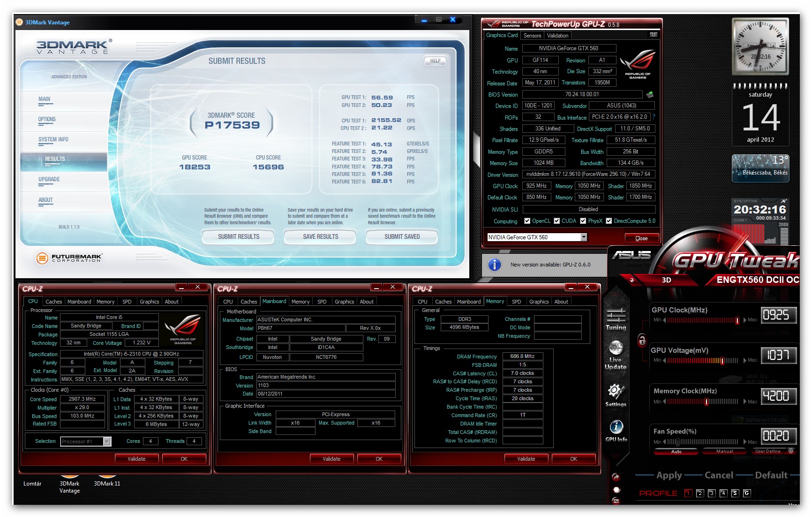This screenshot has height=517, width=812.
Task: Open the Processor #1 selection dropdown in CPU-Z
Action: (107, 441)
